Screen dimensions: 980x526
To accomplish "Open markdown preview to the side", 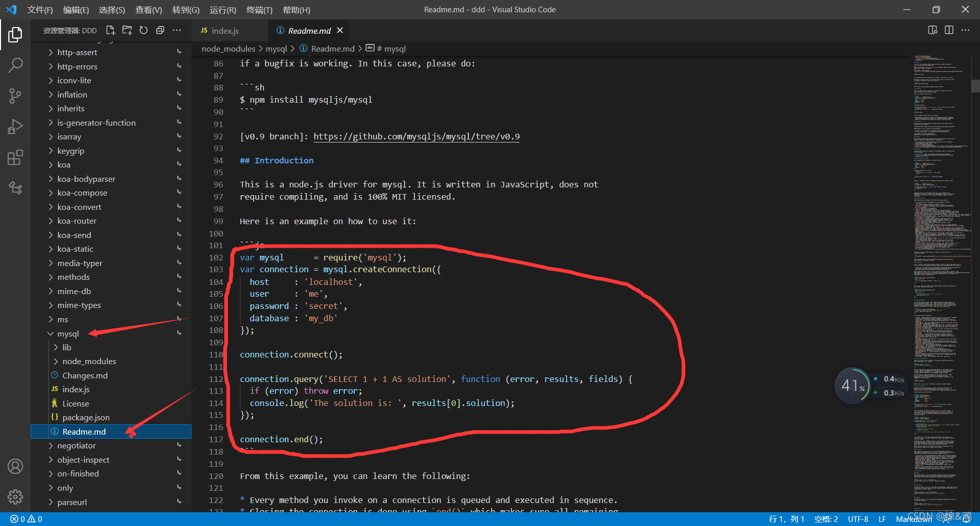I will click(x=933, y=30).
